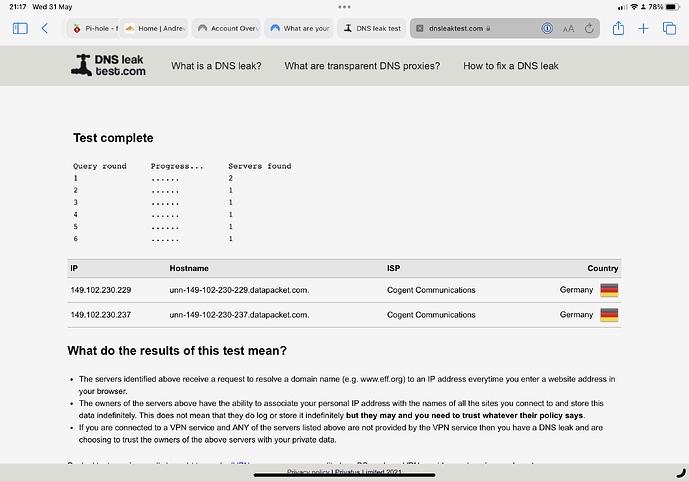Open the 1Password extension icon in address bar
The image size is (689, 481).
(547, 29)
